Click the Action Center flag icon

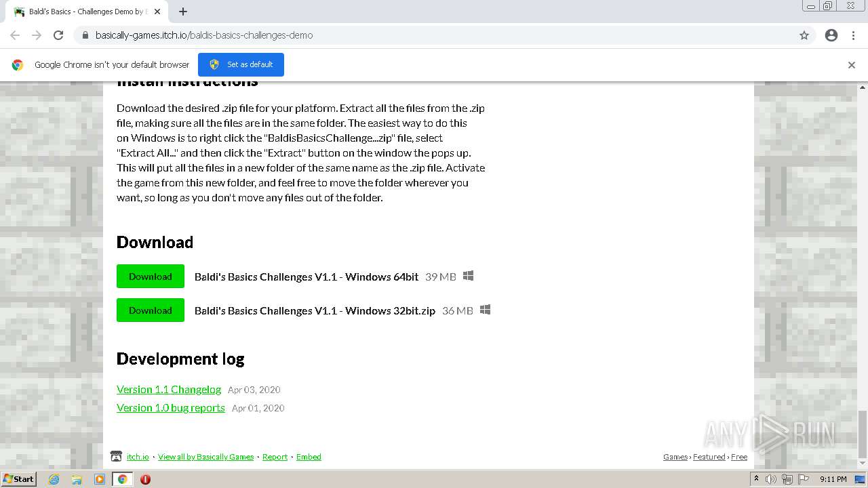[x=804, y=479]
